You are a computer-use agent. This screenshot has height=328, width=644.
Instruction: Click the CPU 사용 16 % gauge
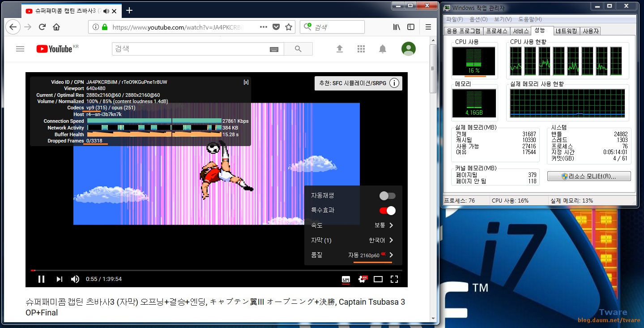coord(474,61)
